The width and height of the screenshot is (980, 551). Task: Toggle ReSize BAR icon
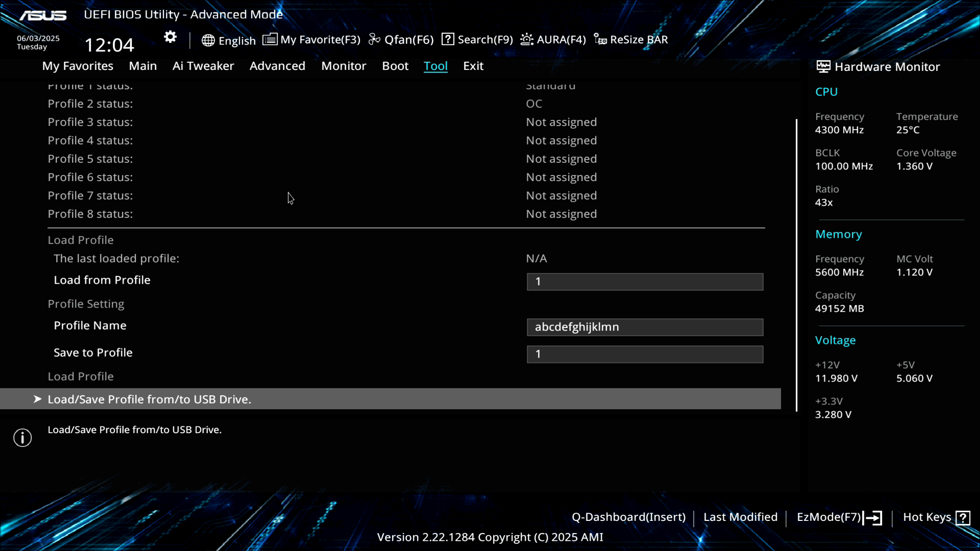tap(600, 39)
